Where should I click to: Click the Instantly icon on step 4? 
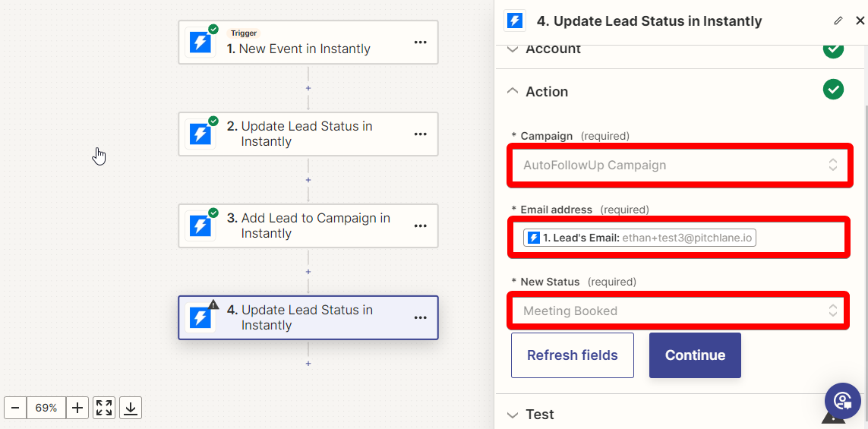pyautogui.click(x=200, y=317)
